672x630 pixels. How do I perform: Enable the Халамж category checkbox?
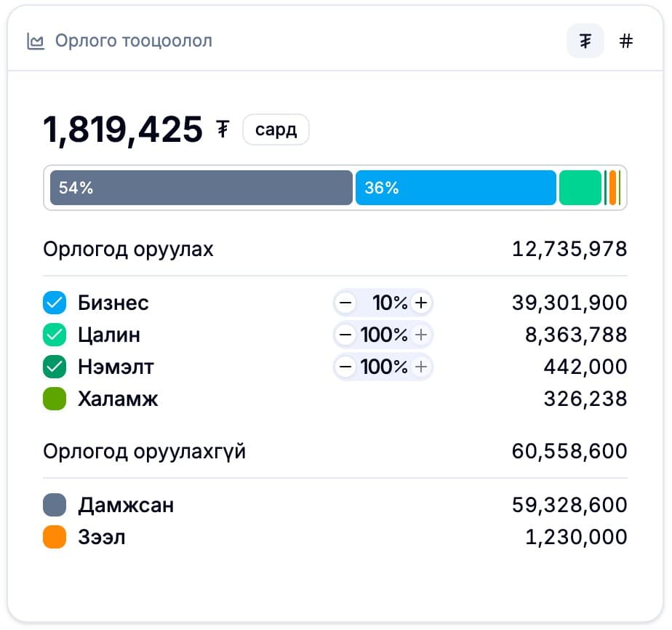click(x=55, y=399)
